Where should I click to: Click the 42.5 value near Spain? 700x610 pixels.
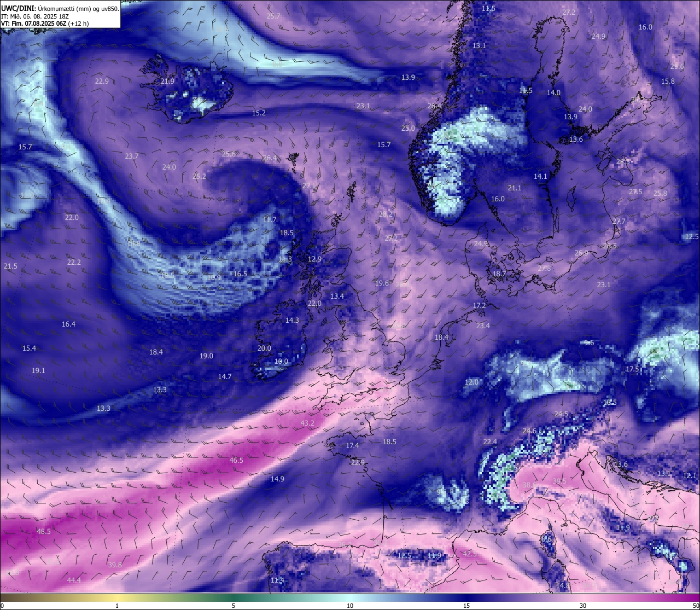470,554
